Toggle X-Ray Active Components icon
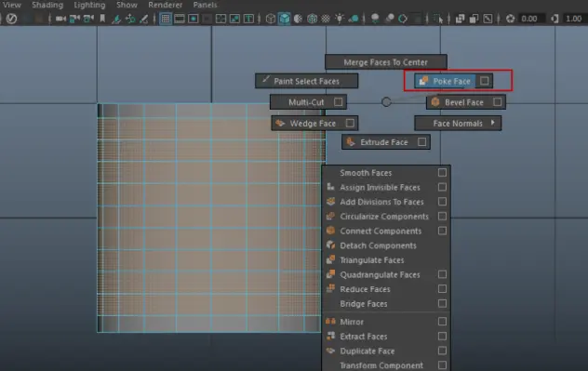 (474, 19)
